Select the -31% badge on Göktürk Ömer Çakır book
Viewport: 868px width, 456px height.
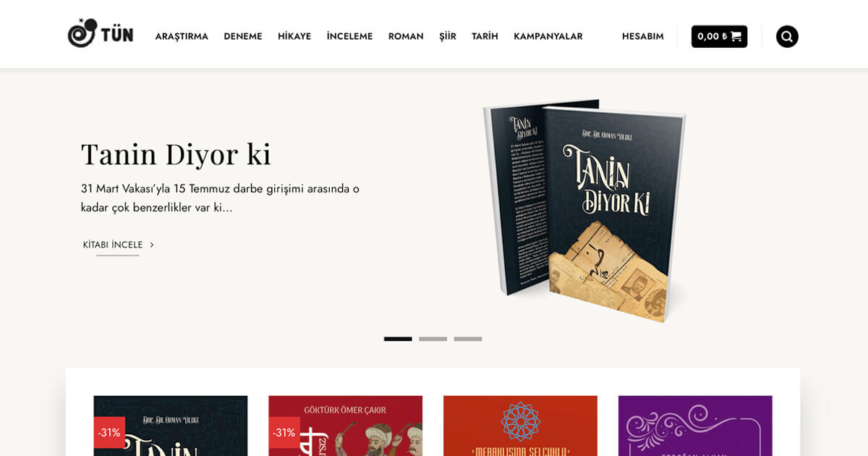(284, 432)
